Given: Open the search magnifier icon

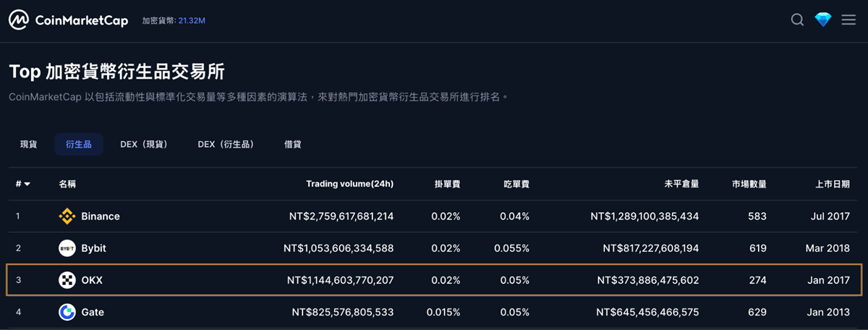Looking at the screenshot, I should (x=797, y=20).
